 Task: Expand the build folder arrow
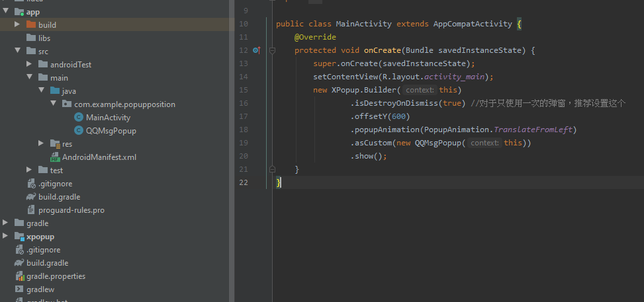click(17, 24)
